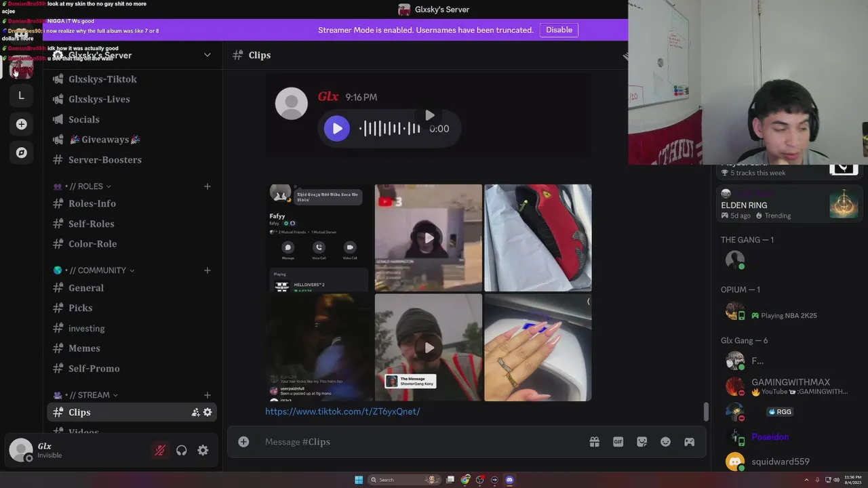Open Edit Channel gear beside Clips
Viewport: 868px width, 488px height.
pos(208,412)
